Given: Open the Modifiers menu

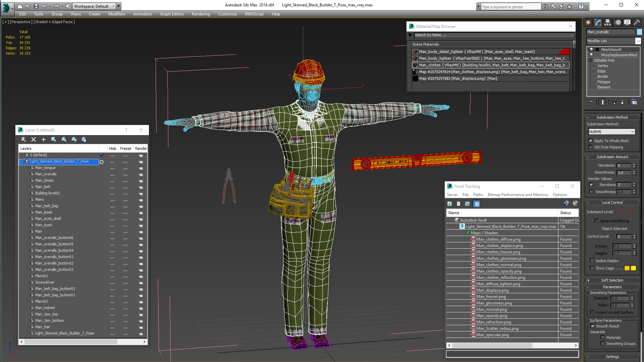Looking at the screenshot, I should pos(116,14).
